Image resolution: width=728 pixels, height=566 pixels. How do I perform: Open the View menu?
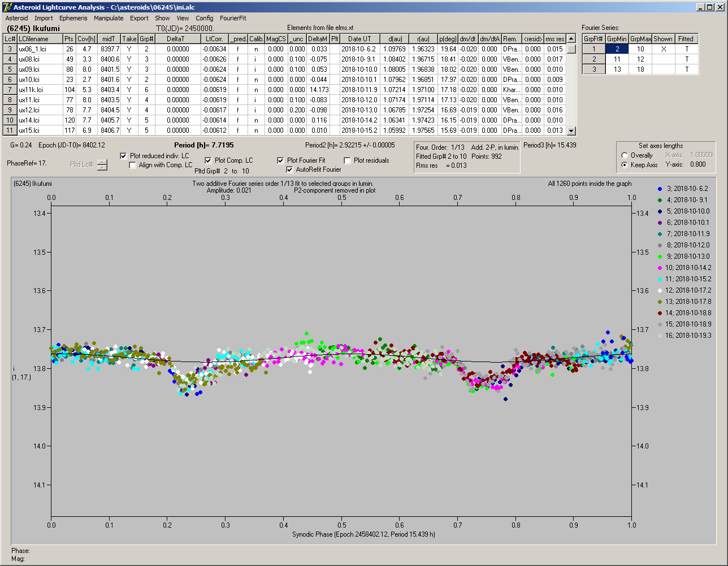[183, 18]
